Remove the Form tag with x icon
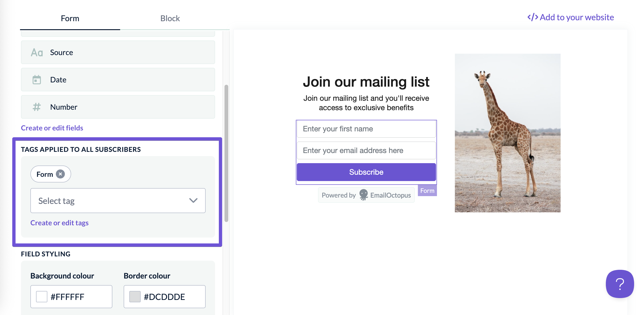This screenshot has width=644, height=315. pos(60,174)
